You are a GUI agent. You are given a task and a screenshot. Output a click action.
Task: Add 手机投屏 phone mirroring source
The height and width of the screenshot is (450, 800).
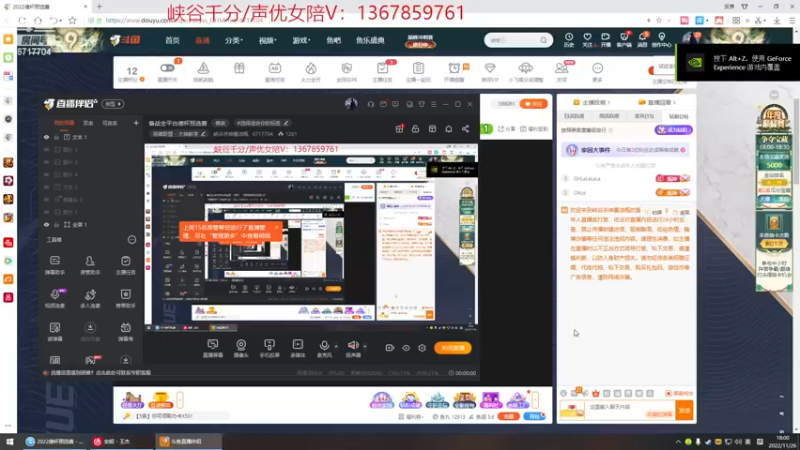[x=269, y=348]
